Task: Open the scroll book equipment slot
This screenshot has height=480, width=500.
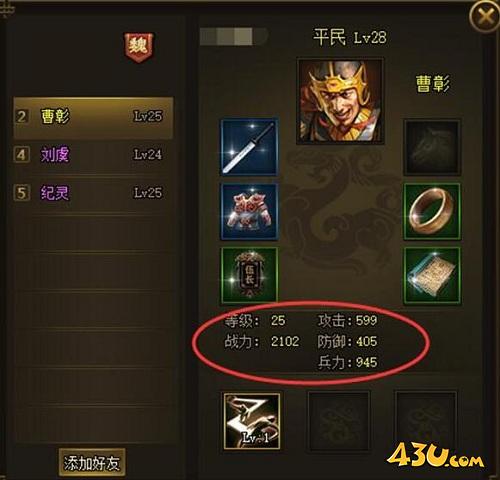Action: pyautogui.click(x=432, y=275)
